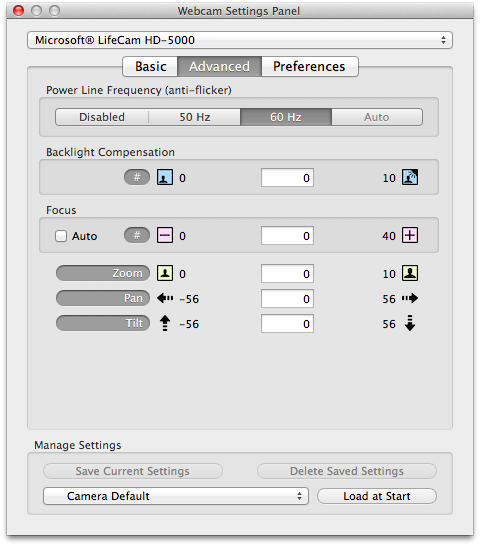Image resolution: width=480 pixels, height=546 pixels.
Task: Click the Zoom out person icon
Action: [x=165, y=273]
